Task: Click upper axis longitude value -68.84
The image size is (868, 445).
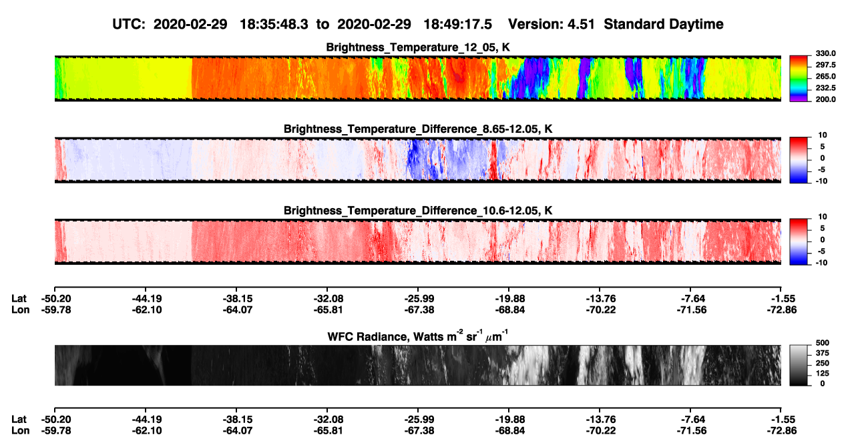Action: 509,310
